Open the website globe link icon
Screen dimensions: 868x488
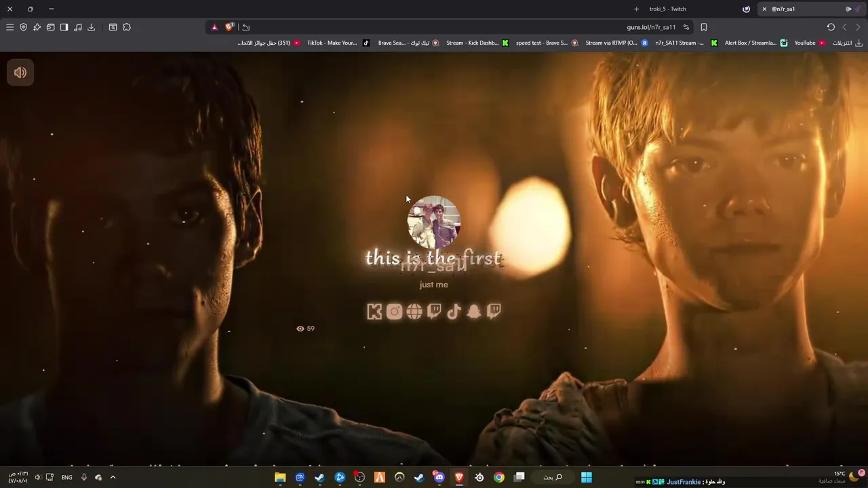click(x=414, y=311)
